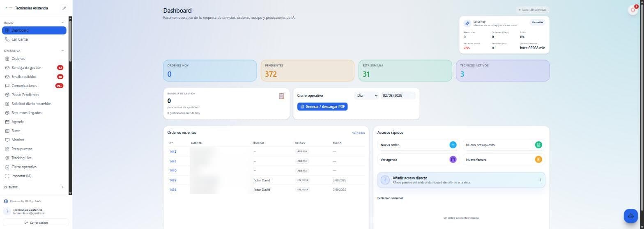The width and height of the screenshot is (644, 229).
Task: Open order number 1440
Action: 173,170
